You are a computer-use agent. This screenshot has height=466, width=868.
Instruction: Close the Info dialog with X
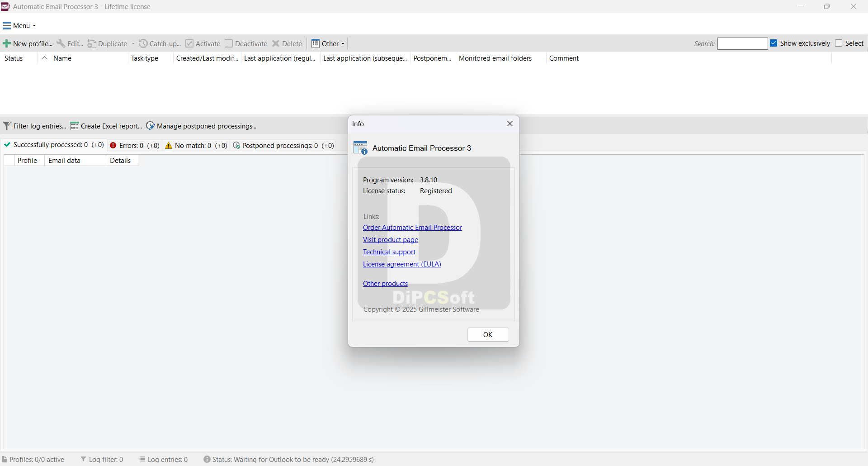point(510,124)
